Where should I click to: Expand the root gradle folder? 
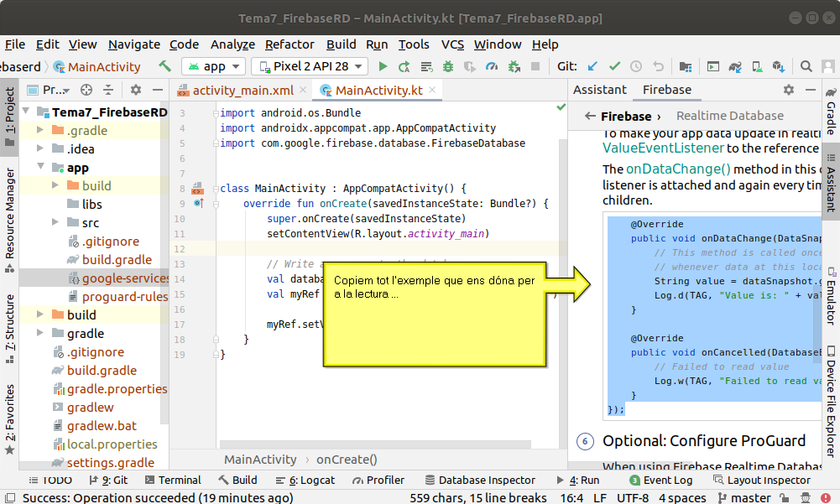[40, 333]
